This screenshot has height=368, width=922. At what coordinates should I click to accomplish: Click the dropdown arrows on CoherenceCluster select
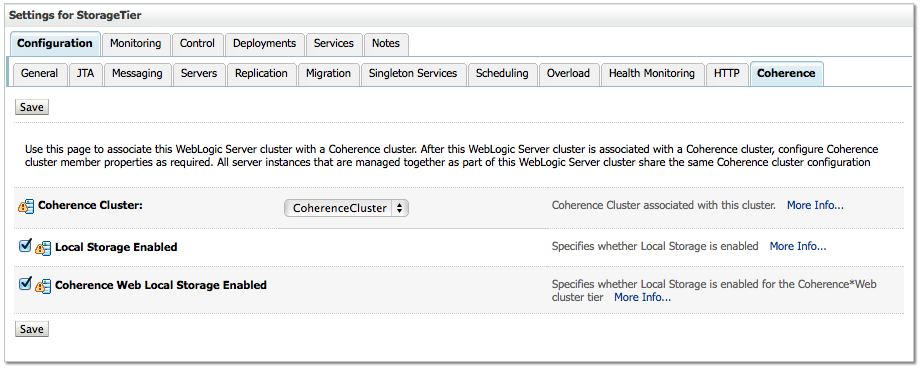399,208
